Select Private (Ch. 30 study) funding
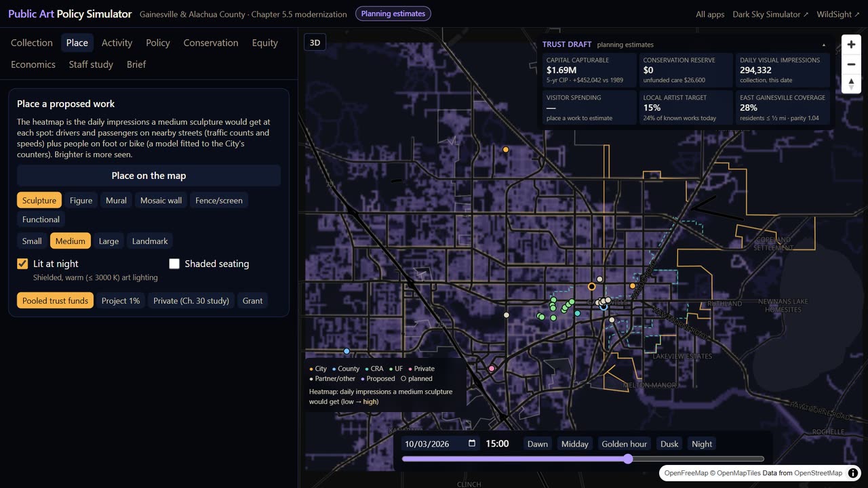Screen dimensions: 868x488 pos(191,301)
